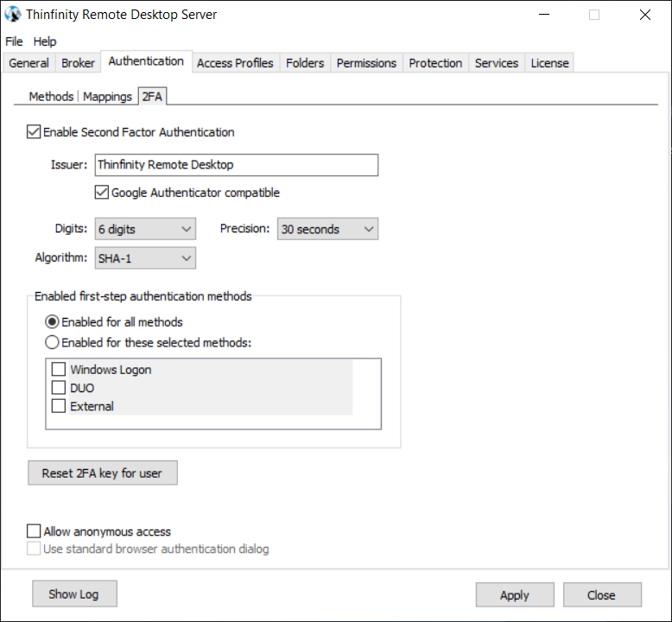Select the Methods sub-tab
This screenshot has width=672, height=622.
[51, 97]
